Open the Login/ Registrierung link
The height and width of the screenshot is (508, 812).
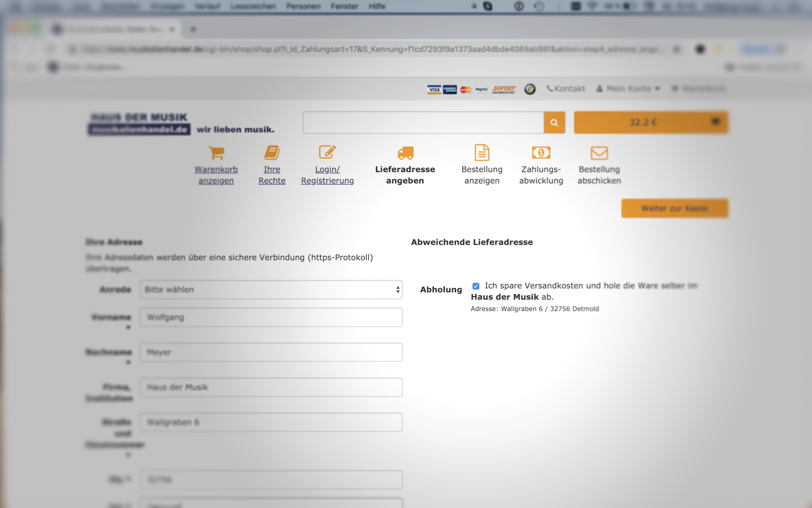327,175
